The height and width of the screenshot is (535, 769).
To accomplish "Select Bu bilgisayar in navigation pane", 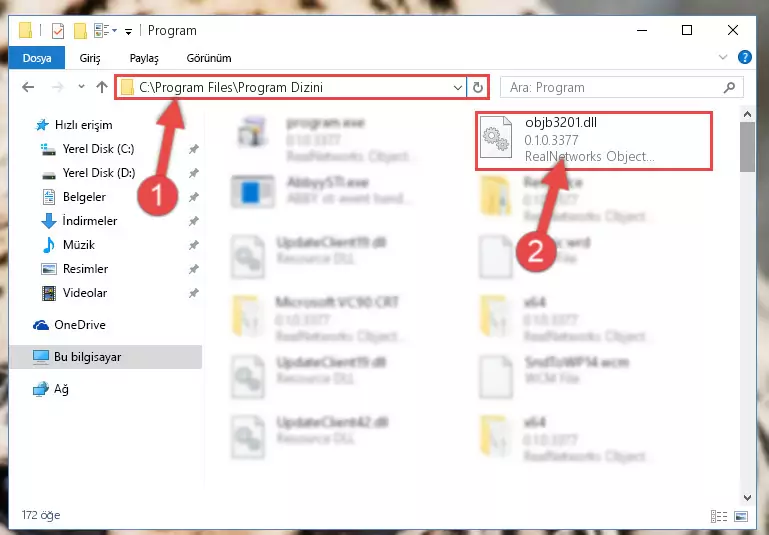I will [x=105, y=357].
